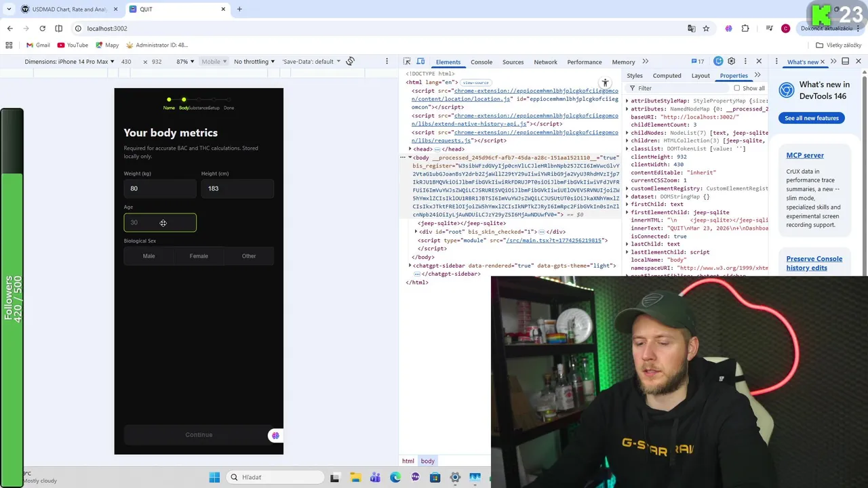
Task: Expand the head element in DOM tree
Action: [x=410, y=149]
